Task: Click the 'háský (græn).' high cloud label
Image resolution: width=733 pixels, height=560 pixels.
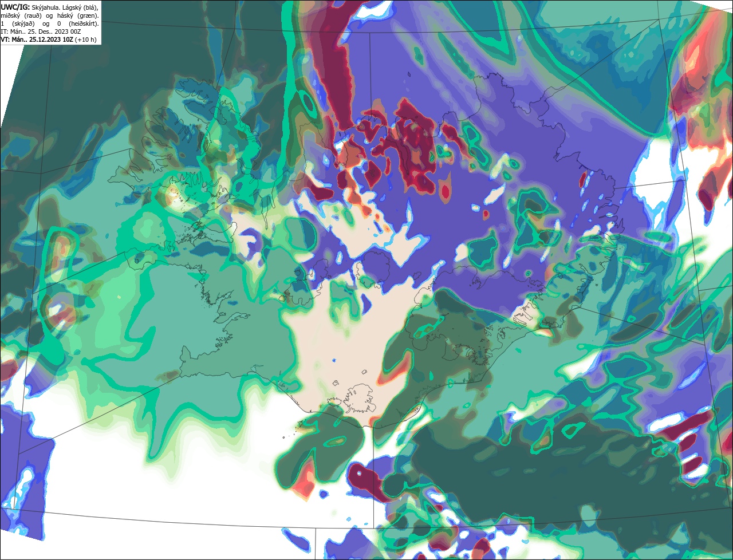Action: tap(78, 16)
